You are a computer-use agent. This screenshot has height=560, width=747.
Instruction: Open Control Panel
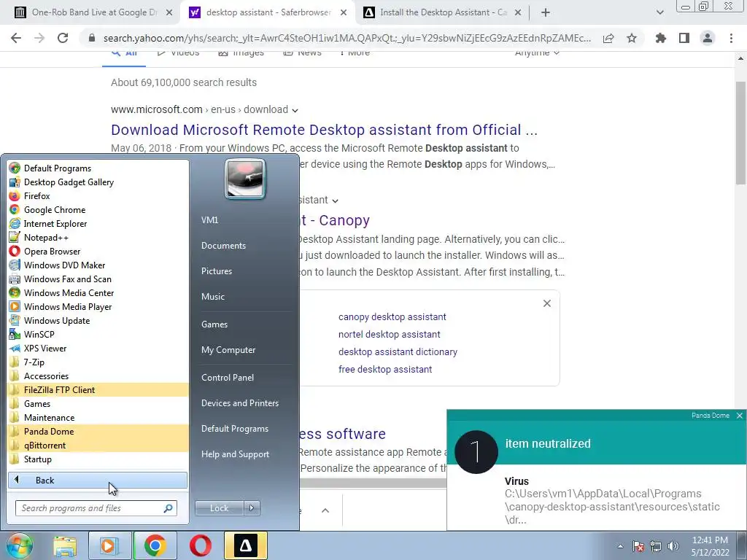click(x=228, y=378)
